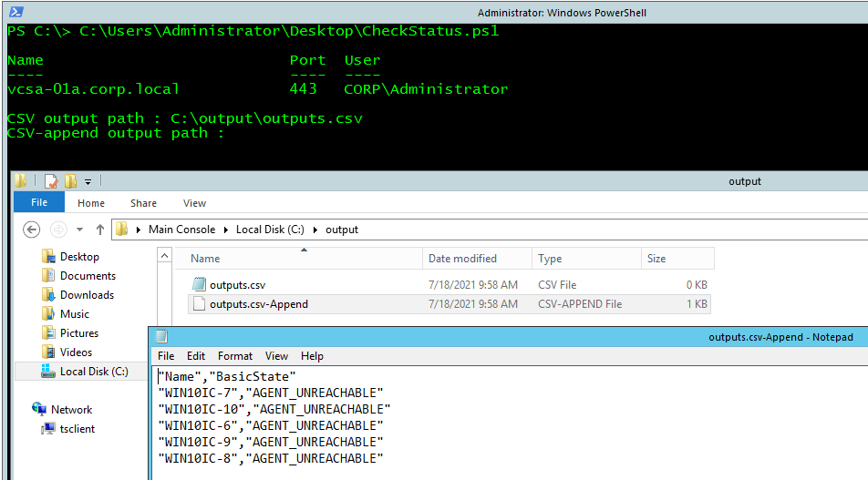
Task: Select Network in the navigation pane
Action: 71,409
